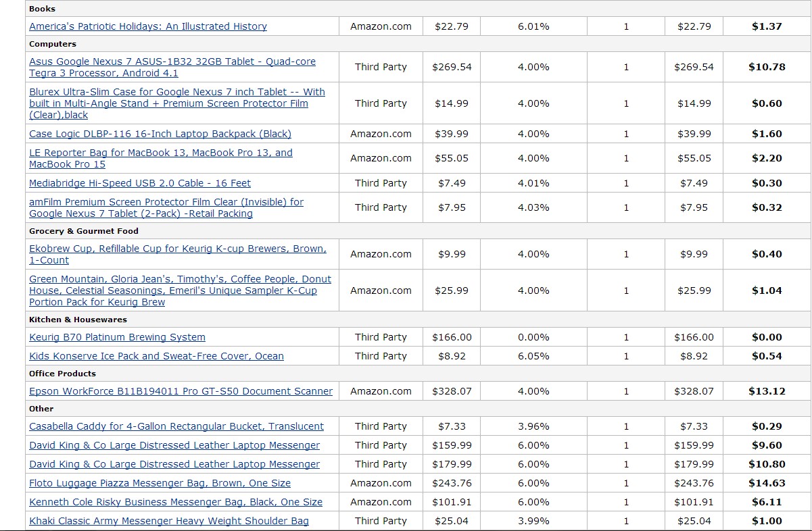
Task: Open America's Patriotic Holidays book link
Action: pos(148,26)
